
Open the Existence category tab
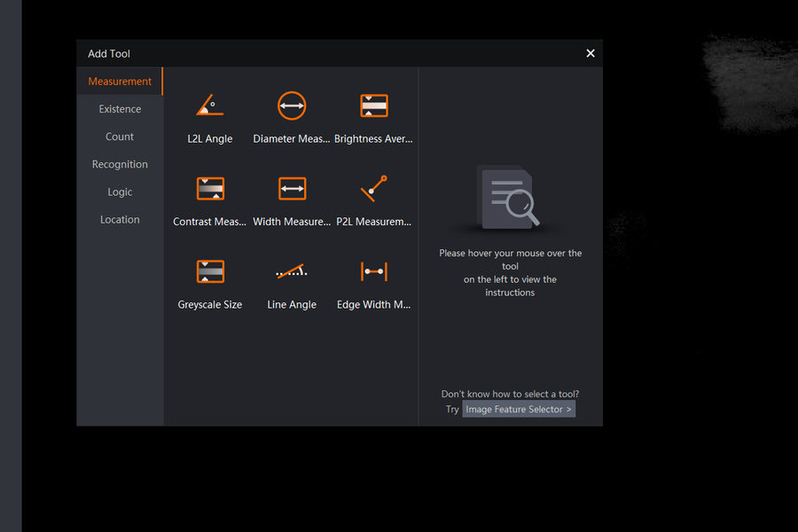click(x=120, y=109)
